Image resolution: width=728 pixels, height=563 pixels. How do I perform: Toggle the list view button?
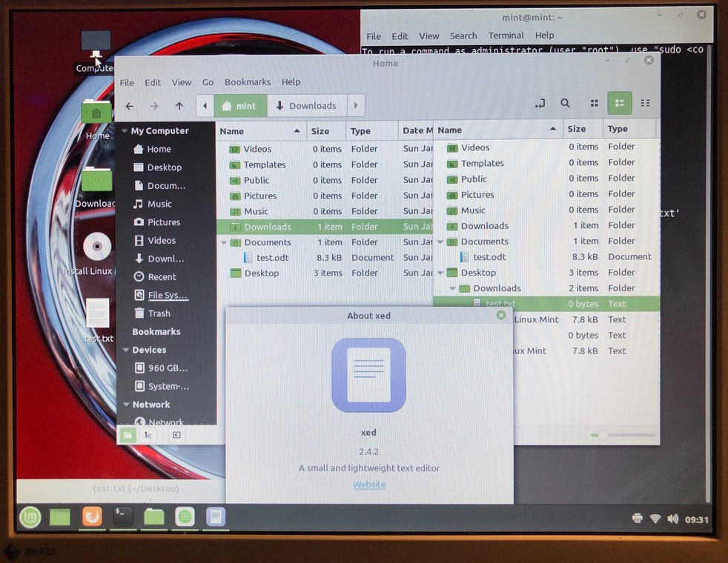pos(620,104)
